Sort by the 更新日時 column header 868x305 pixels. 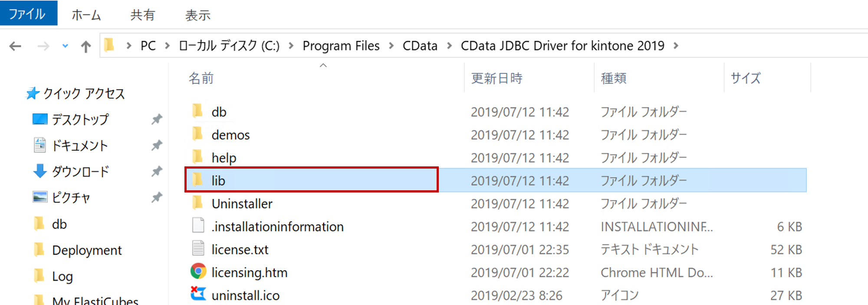tap(497, 78)
